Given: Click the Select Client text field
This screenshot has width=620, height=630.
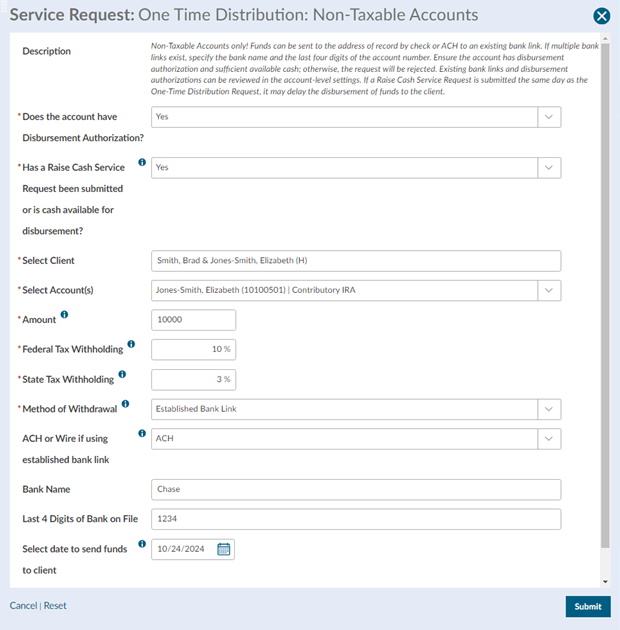Looking at the screenshot, I should [x=355, y=261].
